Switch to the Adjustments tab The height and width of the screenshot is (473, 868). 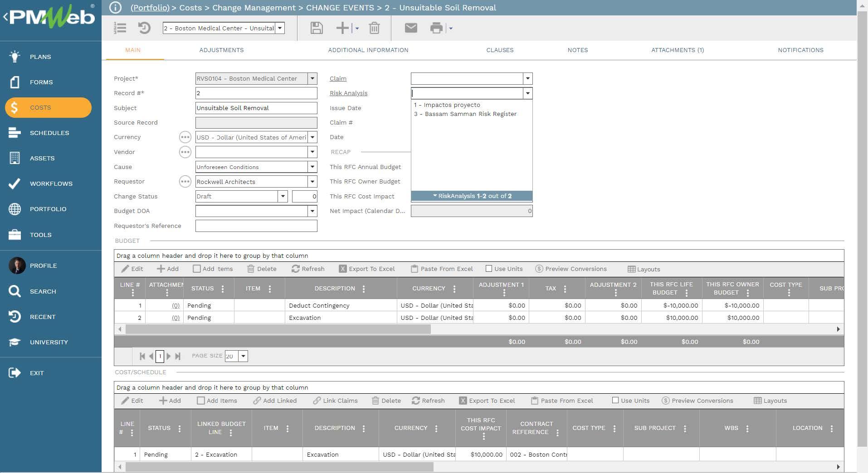click(x=221, y=50)
